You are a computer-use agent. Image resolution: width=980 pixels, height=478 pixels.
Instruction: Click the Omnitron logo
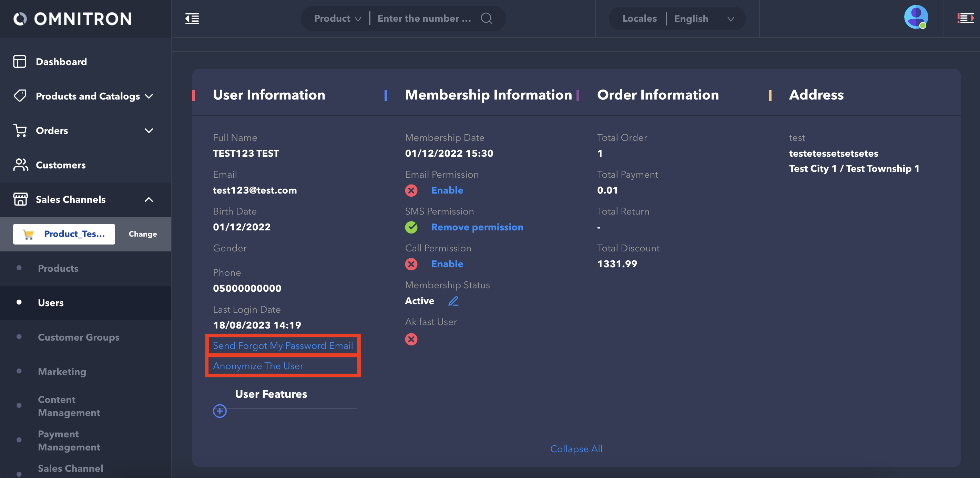[73, 19]
